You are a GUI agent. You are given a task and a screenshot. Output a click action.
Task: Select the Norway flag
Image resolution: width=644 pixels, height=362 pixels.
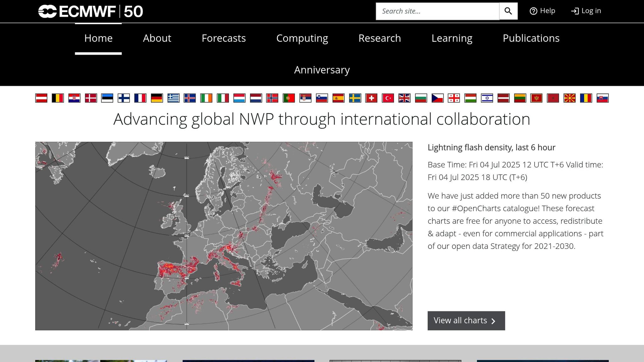click(x=272, y=98)
